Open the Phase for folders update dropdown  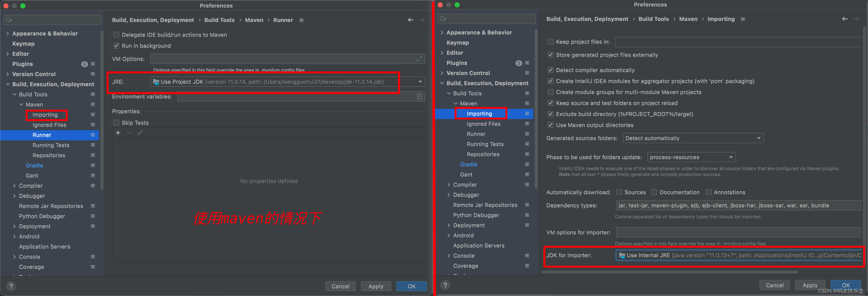coord(691,157)
